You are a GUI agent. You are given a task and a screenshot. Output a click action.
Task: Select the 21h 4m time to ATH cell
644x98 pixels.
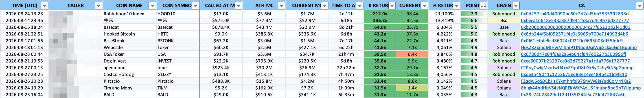click(346, 54)
